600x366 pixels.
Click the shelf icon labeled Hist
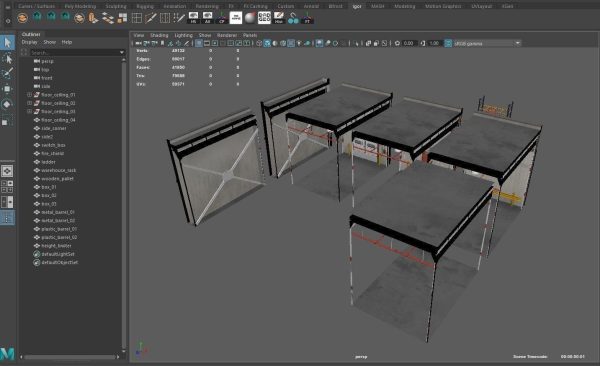click(x=279, y=18)
